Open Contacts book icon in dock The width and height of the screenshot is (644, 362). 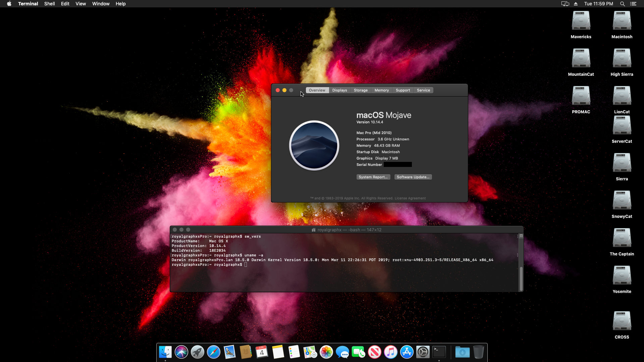pyautogui.click(x=246, y=352)
